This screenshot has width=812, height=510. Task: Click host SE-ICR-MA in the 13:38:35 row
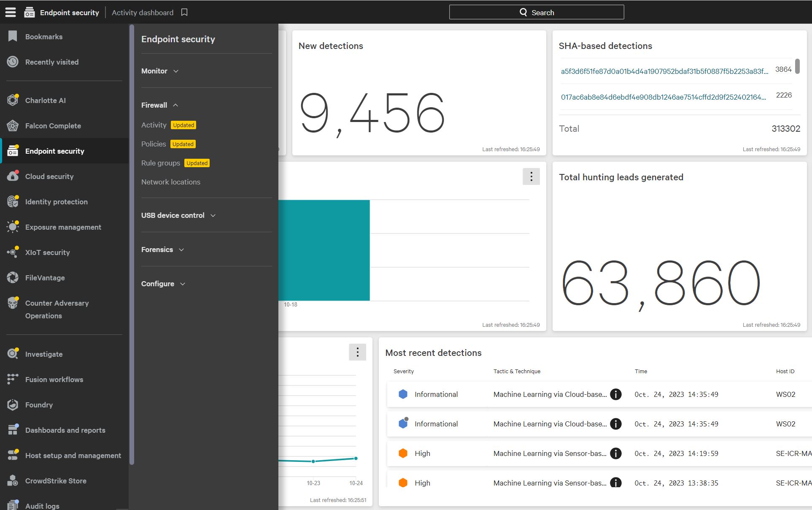click(794, 483)
